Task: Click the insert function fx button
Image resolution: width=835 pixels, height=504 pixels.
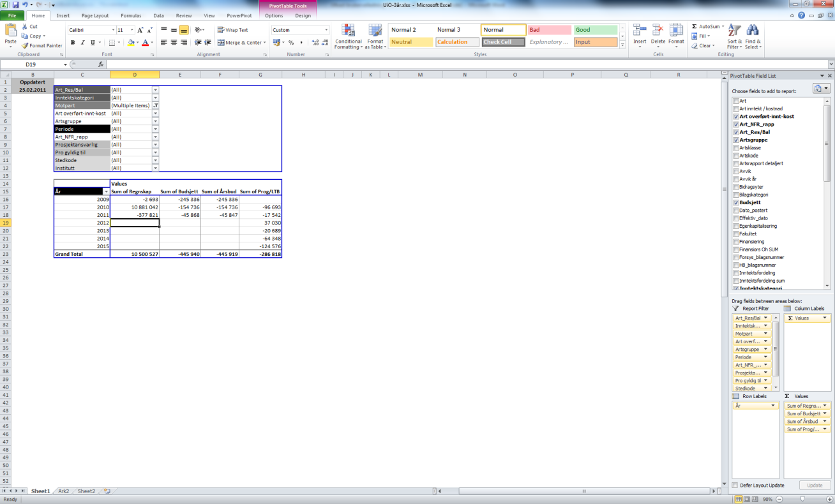Action: click(101, 64)
